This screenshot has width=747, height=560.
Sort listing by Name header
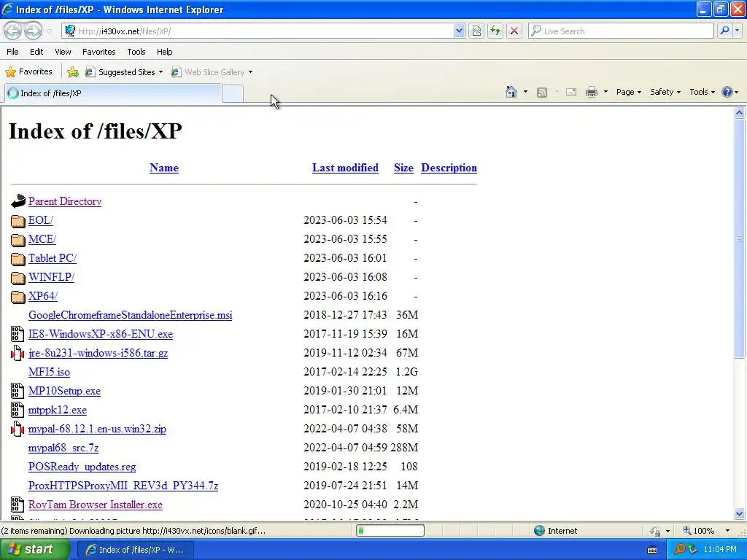tap(164, 168)
